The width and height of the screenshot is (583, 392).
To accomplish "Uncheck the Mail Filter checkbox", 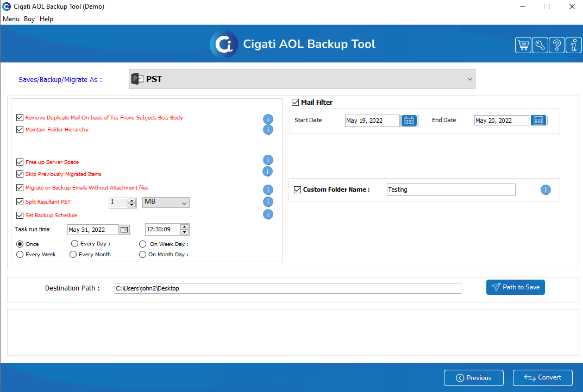I will 295,102.
